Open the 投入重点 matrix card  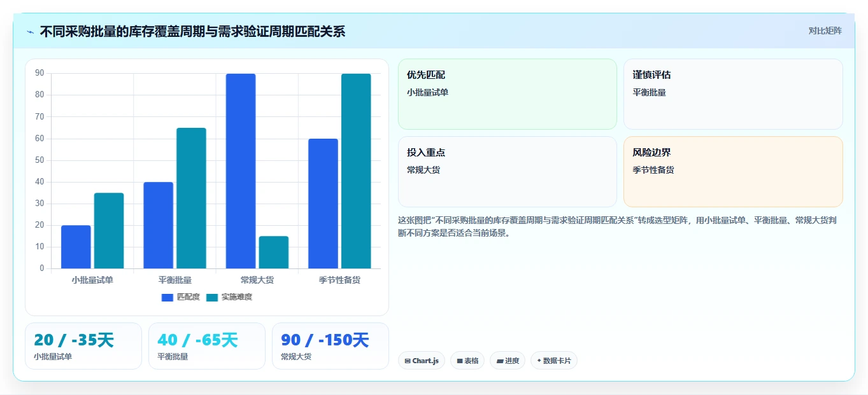508,172
